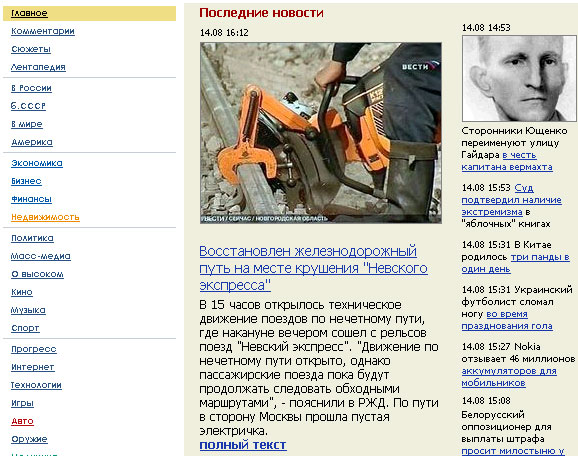This screenshot has width=578, height=456.
Task: Open the red Авто section link
Action: 22,421
